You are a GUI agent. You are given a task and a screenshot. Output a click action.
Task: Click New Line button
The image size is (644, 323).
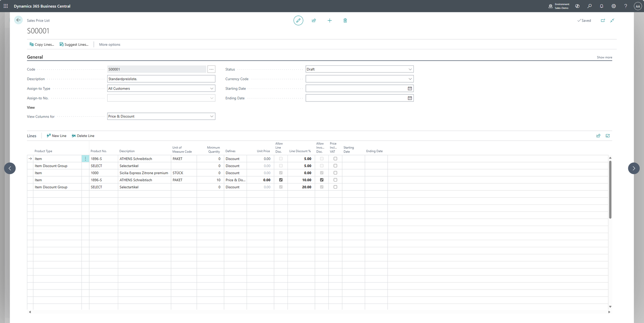[57, 136]
